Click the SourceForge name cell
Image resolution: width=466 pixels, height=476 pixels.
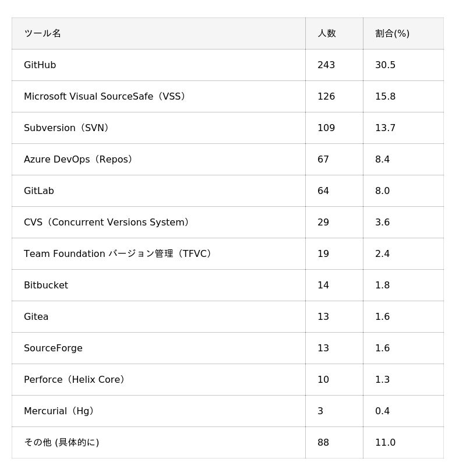tap(158, 348)
